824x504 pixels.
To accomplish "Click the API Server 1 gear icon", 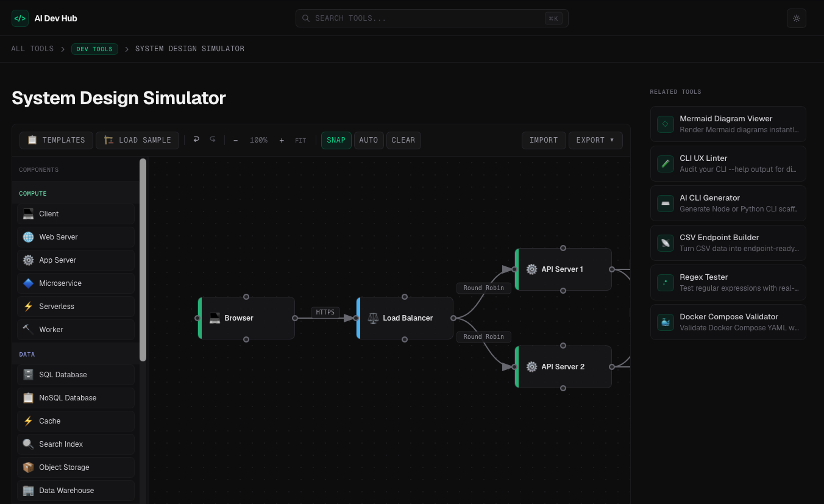I will pos(532,269).
